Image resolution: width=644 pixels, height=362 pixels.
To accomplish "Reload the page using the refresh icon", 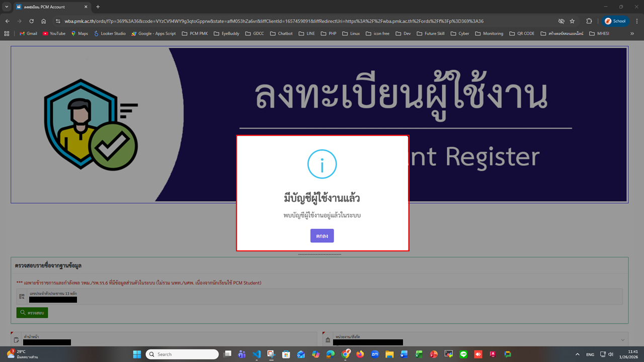I will pos(31,21).
